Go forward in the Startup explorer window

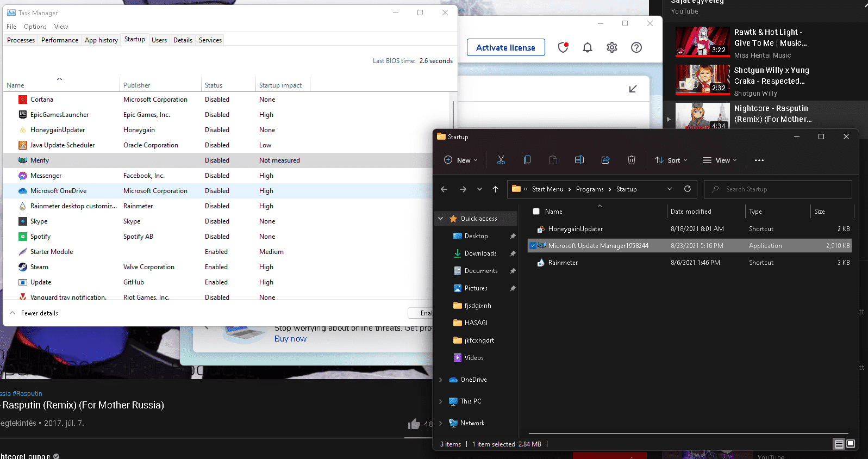[x=463, y=189]
